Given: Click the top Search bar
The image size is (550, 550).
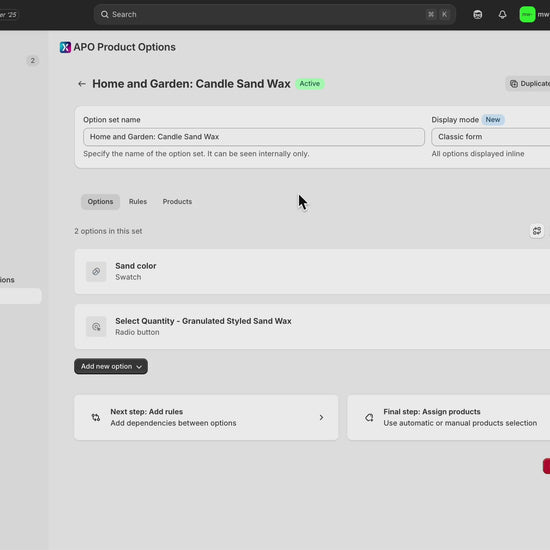Looking at the screenshot, I should pyautogui.click(x=275, y=14).
